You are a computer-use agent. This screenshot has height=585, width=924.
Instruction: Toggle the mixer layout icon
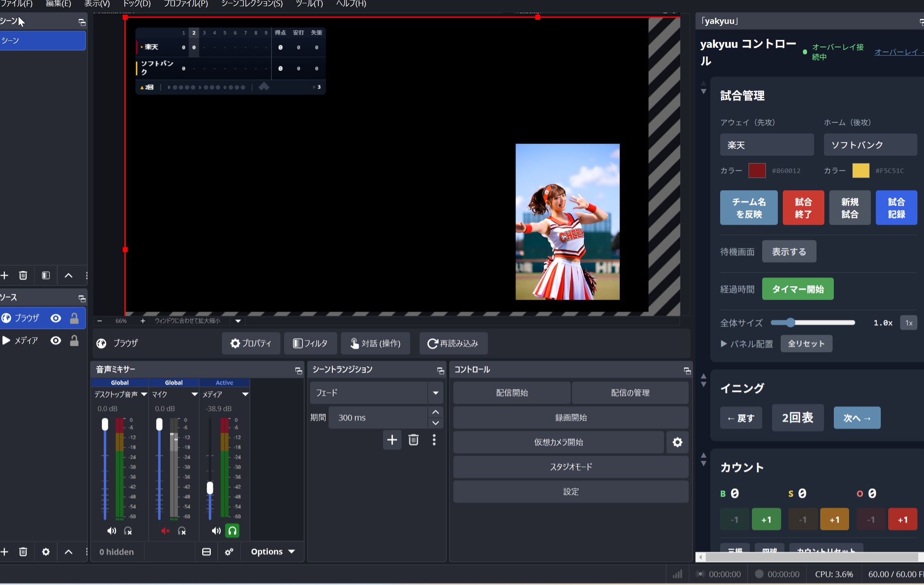coord(206,552)
